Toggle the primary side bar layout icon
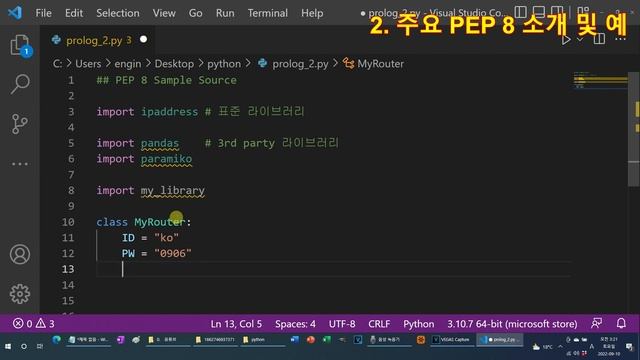The height and width of the screenshot is (360, 640). pyautogui.click(x=520, y=12)
